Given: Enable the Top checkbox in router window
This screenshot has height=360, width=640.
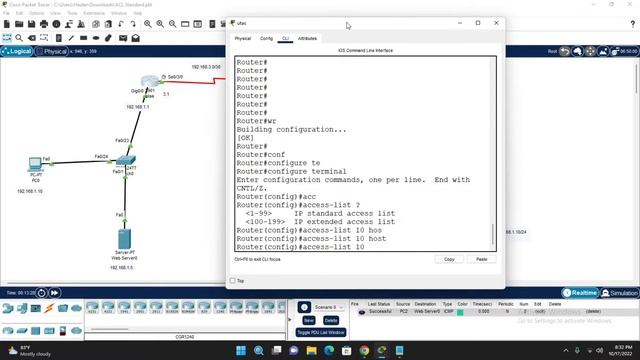Looking at the screenshot, I should pos(233,280).
